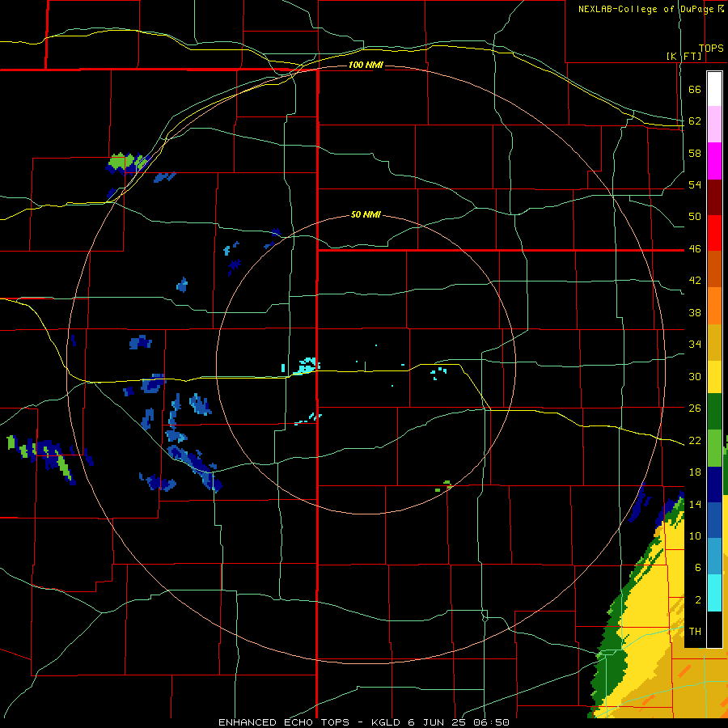Select the black TH legend block

coord(714,629)
